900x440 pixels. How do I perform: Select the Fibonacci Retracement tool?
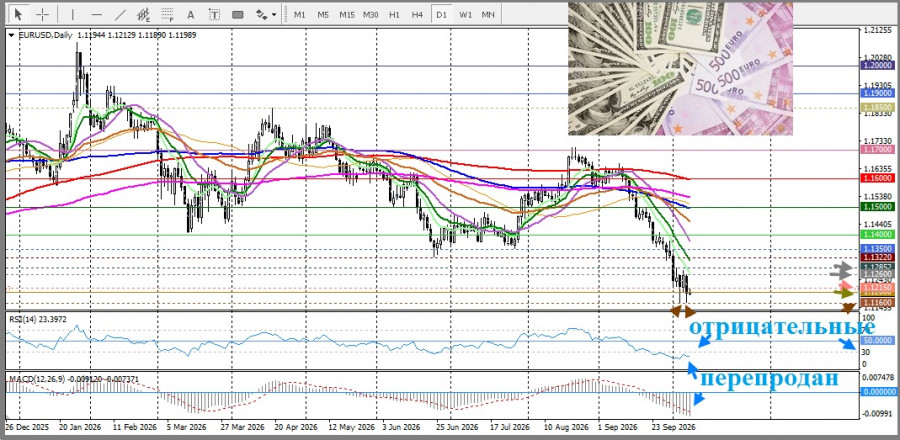tap(167, 14)
